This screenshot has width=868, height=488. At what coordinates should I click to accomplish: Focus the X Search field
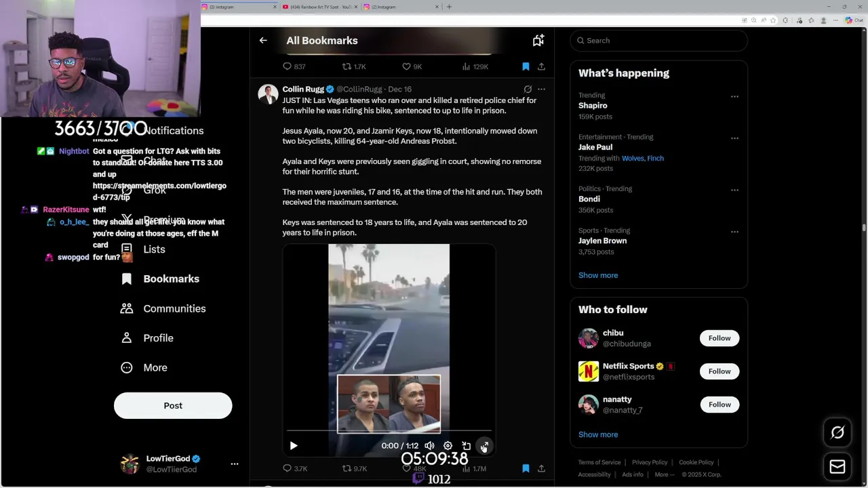[x=658, y=41]
